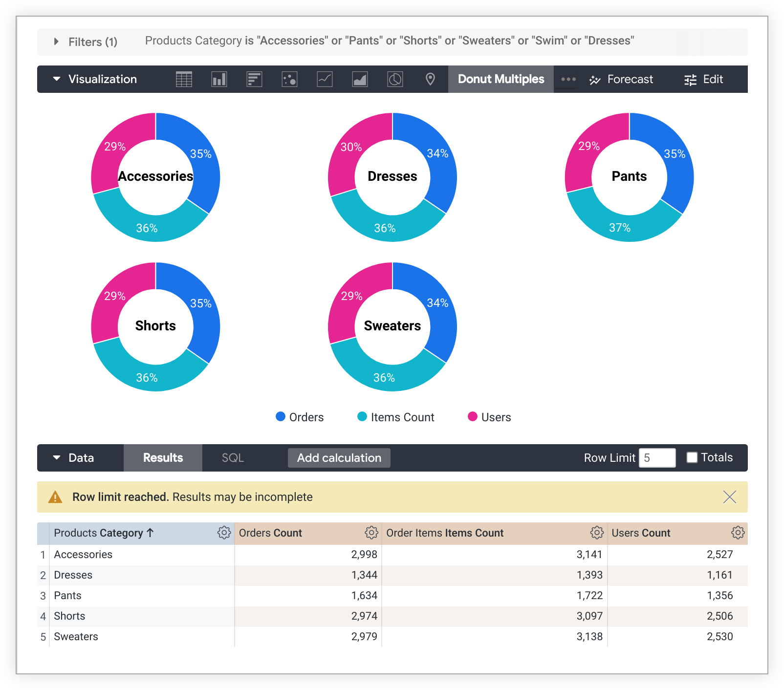Select the column chart visualization
Viewport: 784px width, 690px height.
tap(219, 79)
